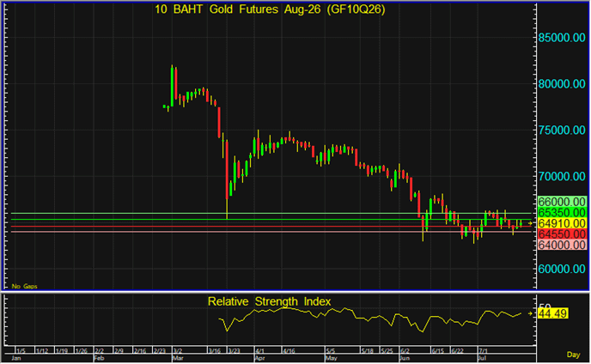Select the red 64550.00 price level label
This screenshot has height=364, width=591.
tap(562, 234)
